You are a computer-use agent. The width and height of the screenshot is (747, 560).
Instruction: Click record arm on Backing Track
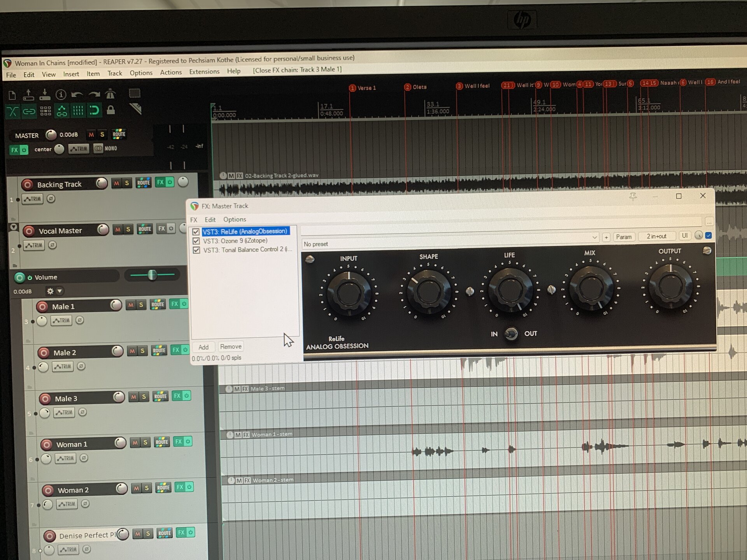[27, 184]
